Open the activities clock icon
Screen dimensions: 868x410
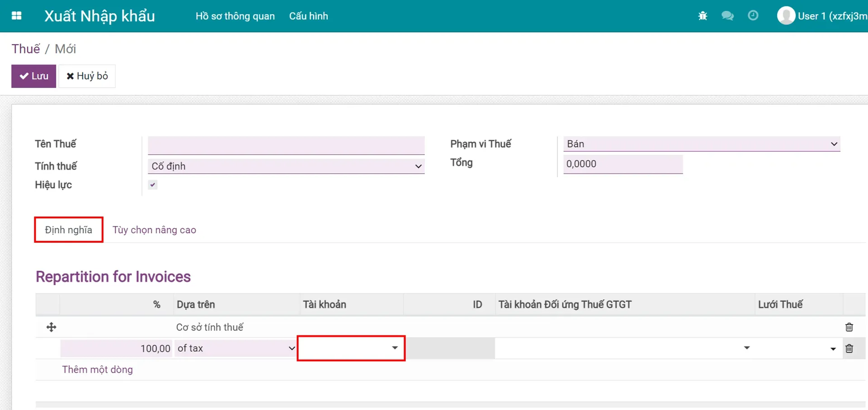coord(753,16)
